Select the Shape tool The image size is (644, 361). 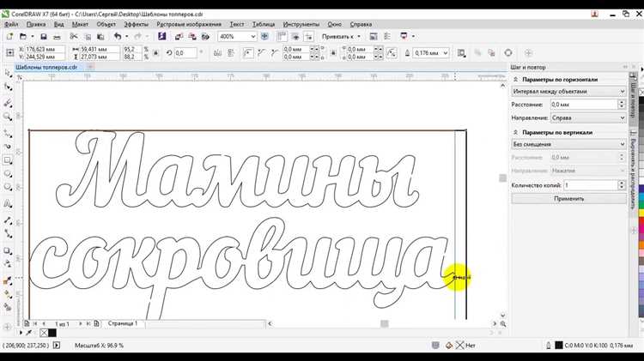(8, 87)
